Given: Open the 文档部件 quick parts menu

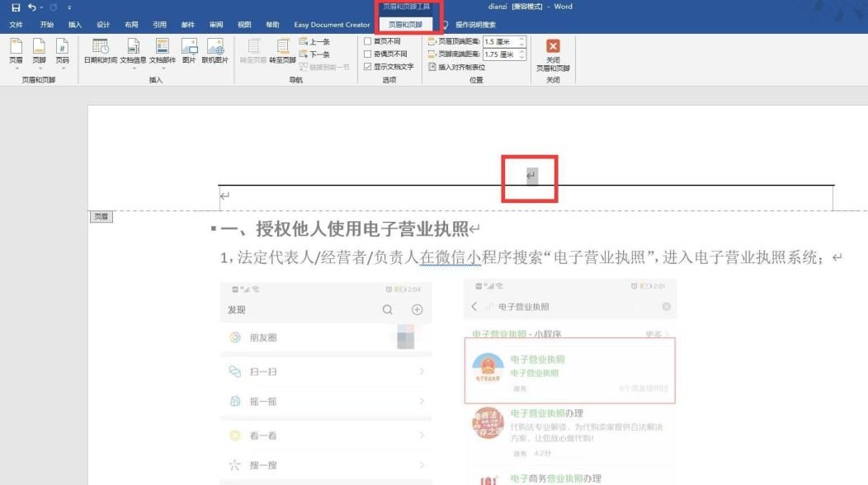Looking at the screenshot, I should [163, 51].
